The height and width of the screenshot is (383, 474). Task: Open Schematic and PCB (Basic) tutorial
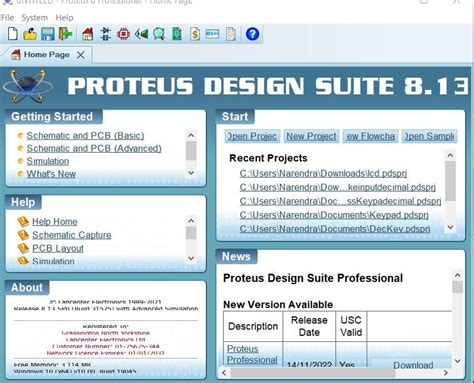(x=85, y=136)
